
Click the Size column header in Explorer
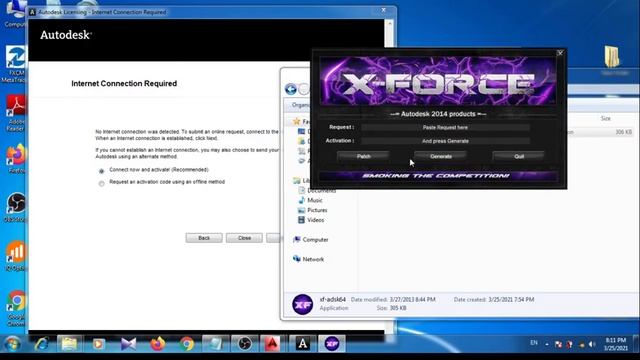click(605, 118)
